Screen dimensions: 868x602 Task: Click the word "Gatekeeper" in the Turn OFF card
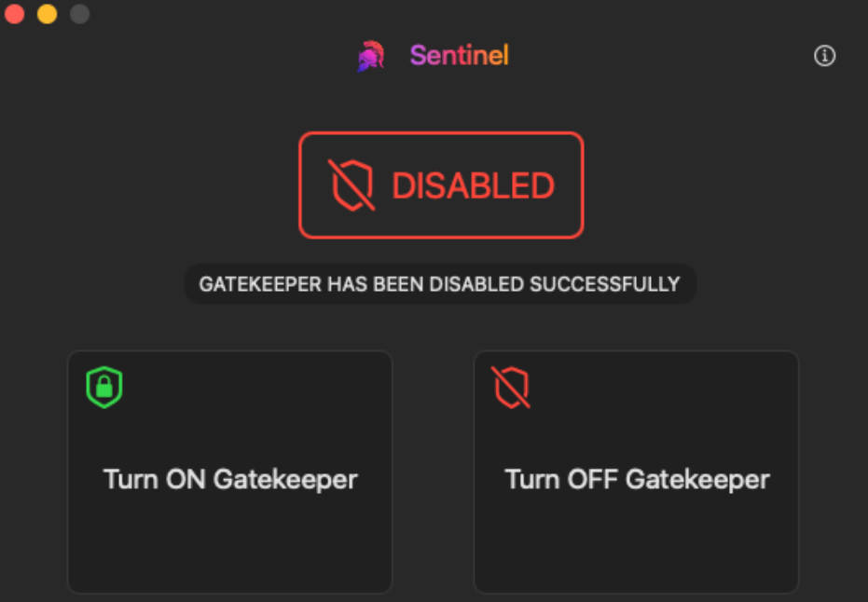tap(697, 480)
